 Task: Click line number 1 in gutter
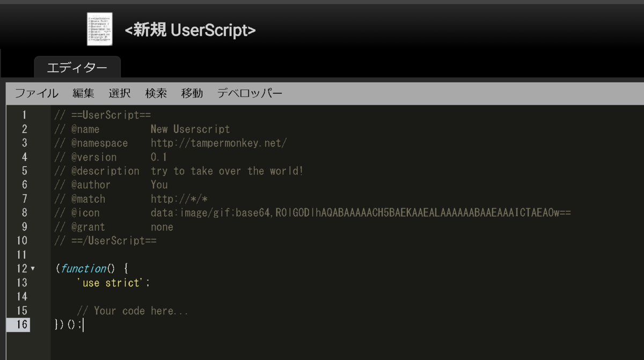click(24, 115)
